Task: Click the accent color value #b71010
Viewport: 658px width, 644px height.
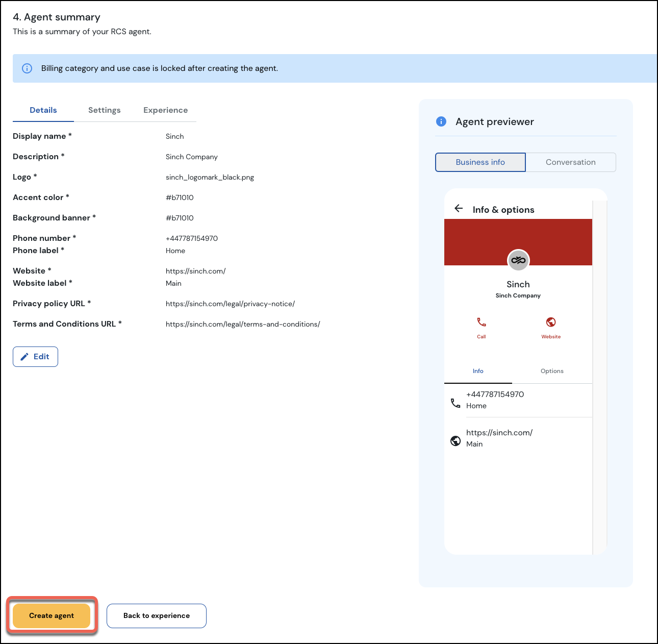Action: [x=180, y=197]
